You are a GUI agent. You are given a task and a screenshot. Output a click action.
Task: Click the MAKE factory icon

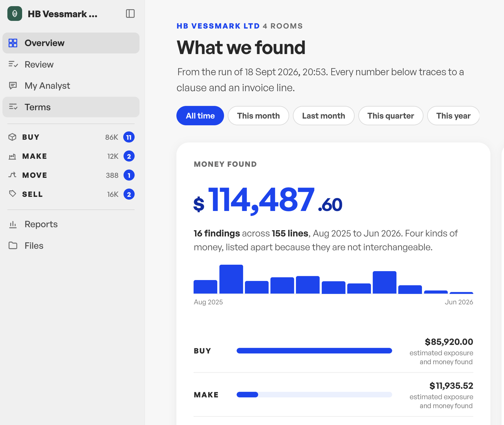(12, 156)
